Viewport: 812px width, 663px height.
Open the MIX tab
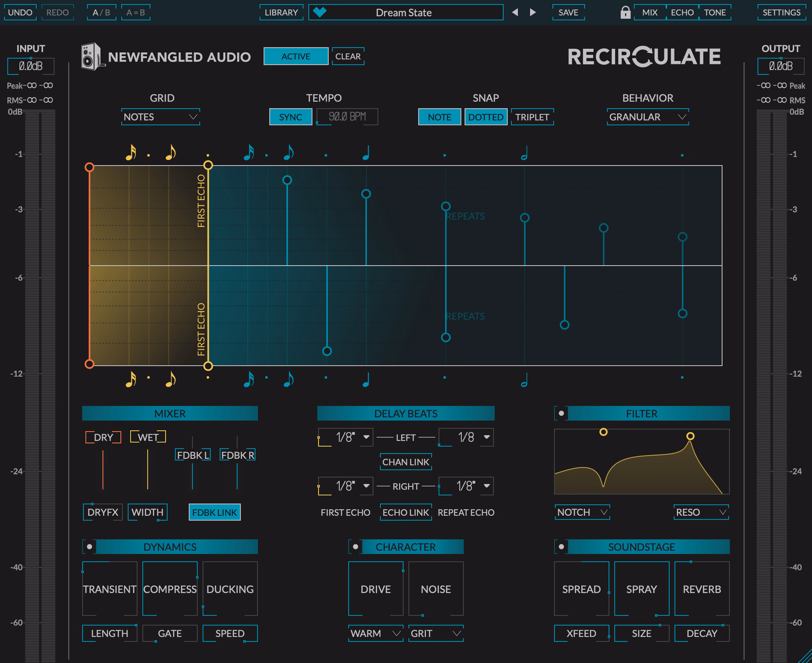point(650,12)
